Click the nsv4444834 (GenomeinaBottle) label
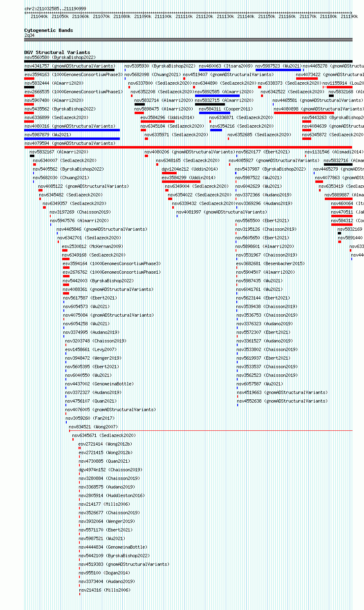 click(x=113, y=547)
